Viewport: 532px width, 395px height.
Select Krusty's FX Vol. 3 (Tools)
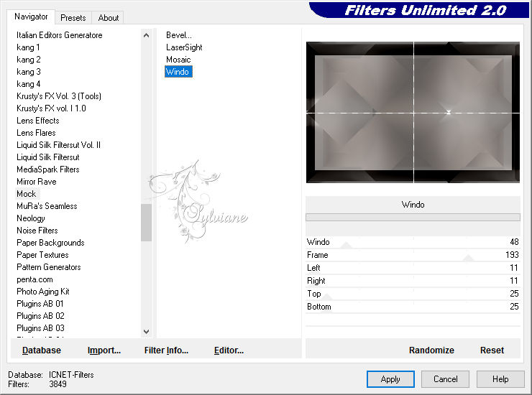(x=59, y=96)
